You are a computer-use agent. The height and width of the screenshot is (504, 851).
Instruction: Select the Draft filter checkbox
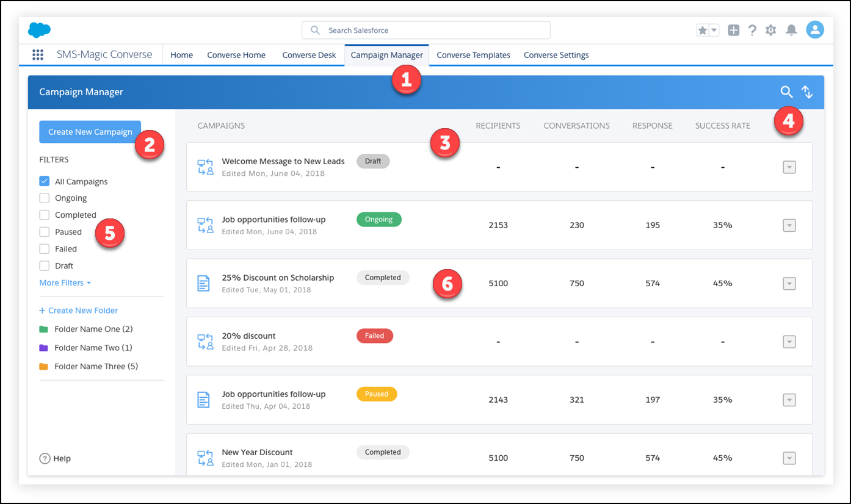44,266
